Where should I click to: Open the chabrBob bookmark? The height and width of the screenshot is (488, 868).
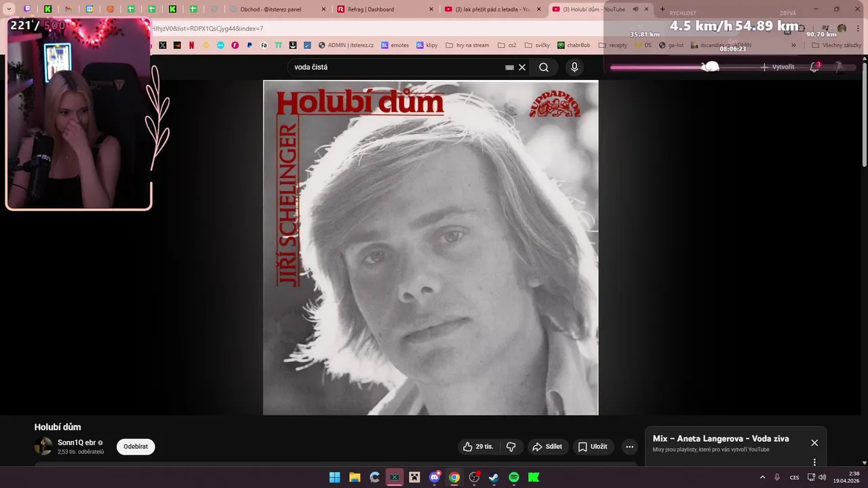click(574, 45)
